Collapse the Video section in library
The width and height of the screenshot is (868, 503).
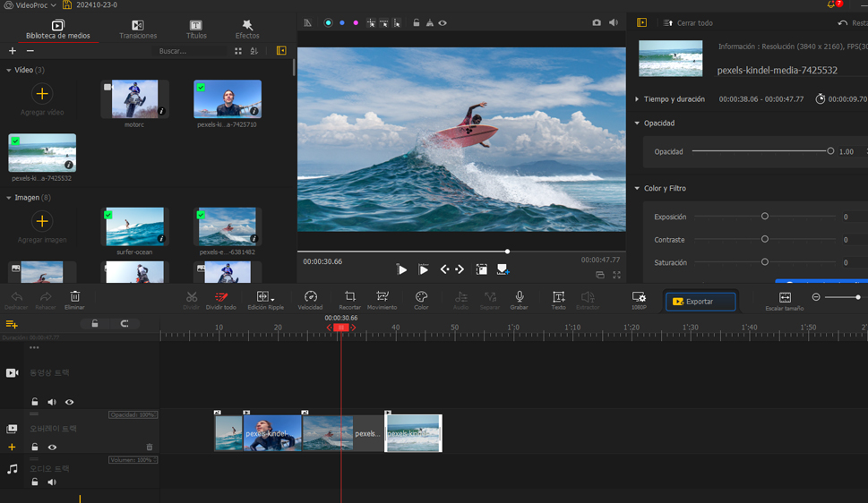(x=8, y=71)
